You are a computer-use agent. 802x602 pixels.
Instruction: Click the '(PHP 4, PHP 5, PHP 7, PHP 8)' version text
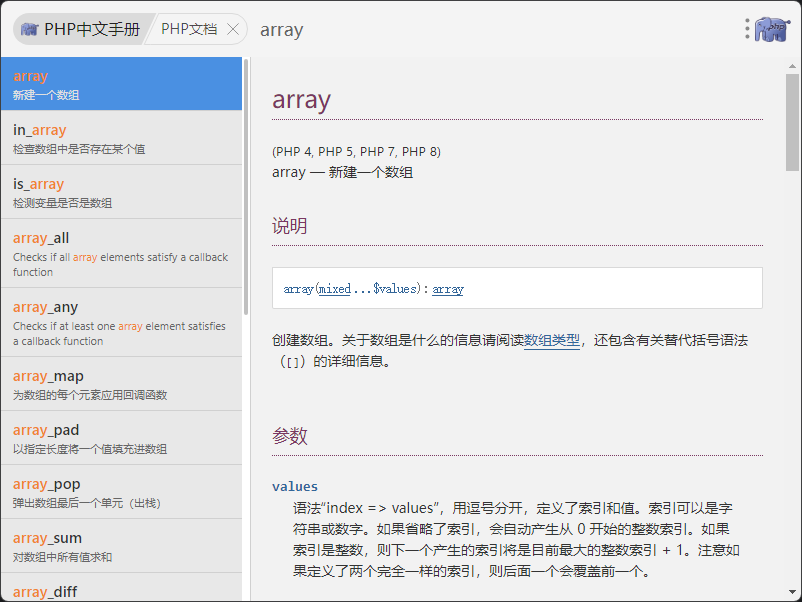click(x=357, y=152)
